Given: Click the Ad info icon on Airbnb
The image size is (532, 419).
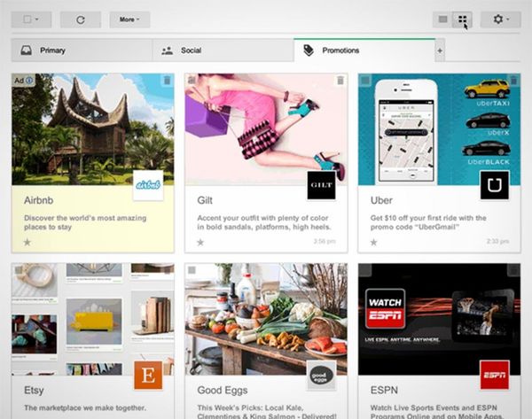Looking at the screenshot, I should pyautogui.click(x=29, y=81).
